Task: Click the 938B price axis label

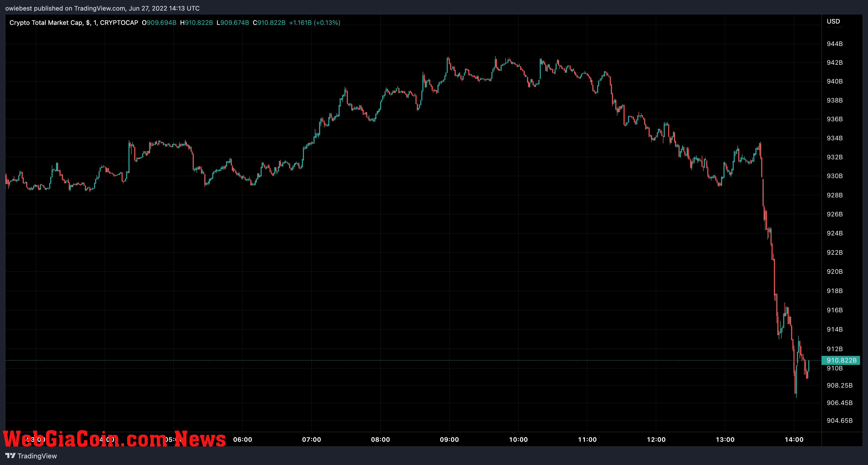Action: pos(835,100)
